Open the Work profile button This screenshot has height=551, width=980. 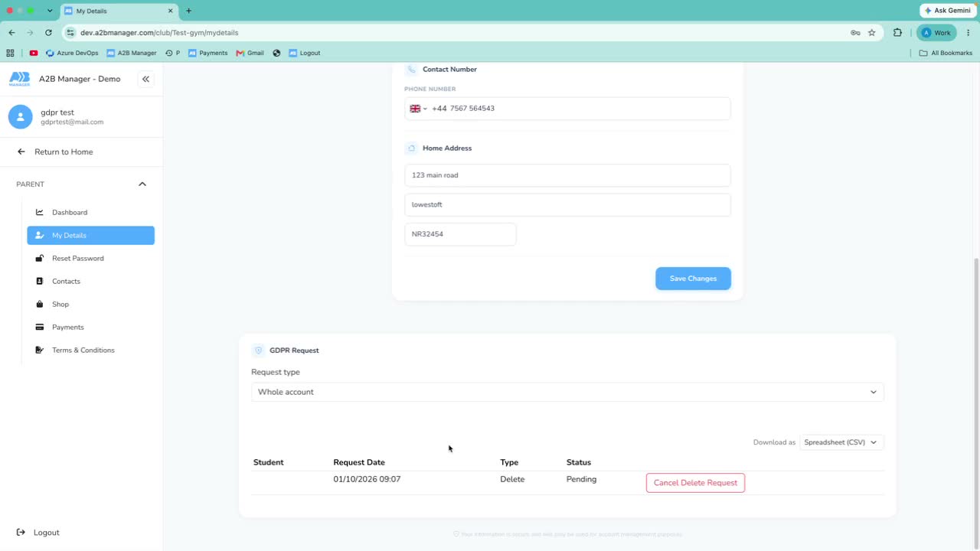[936, 33]
